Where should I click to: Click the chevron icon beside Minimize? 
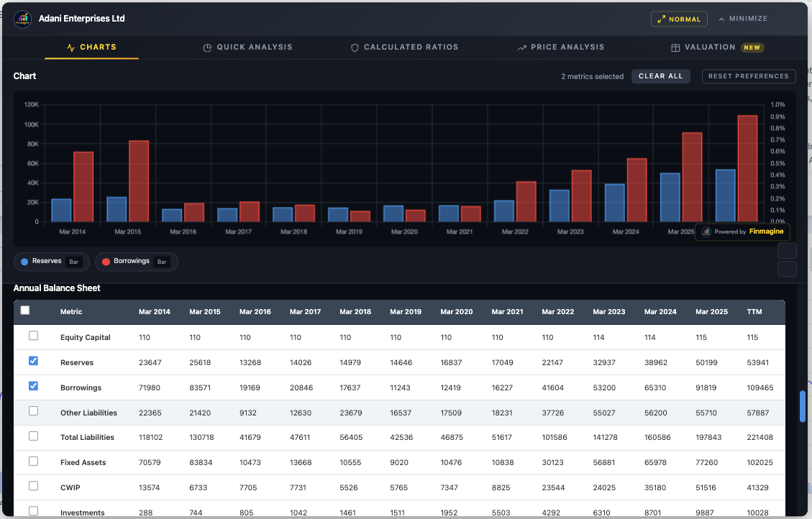click(721, 19)
